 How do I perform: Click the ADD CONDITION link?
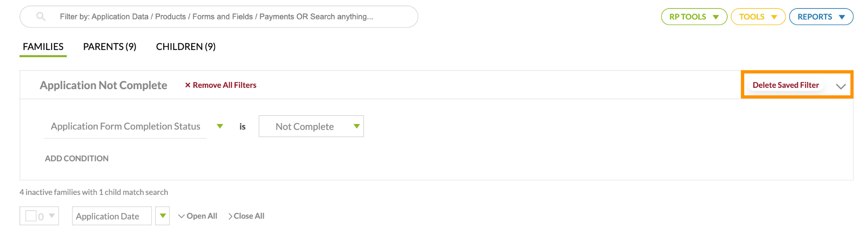click(x=77, y=158)
